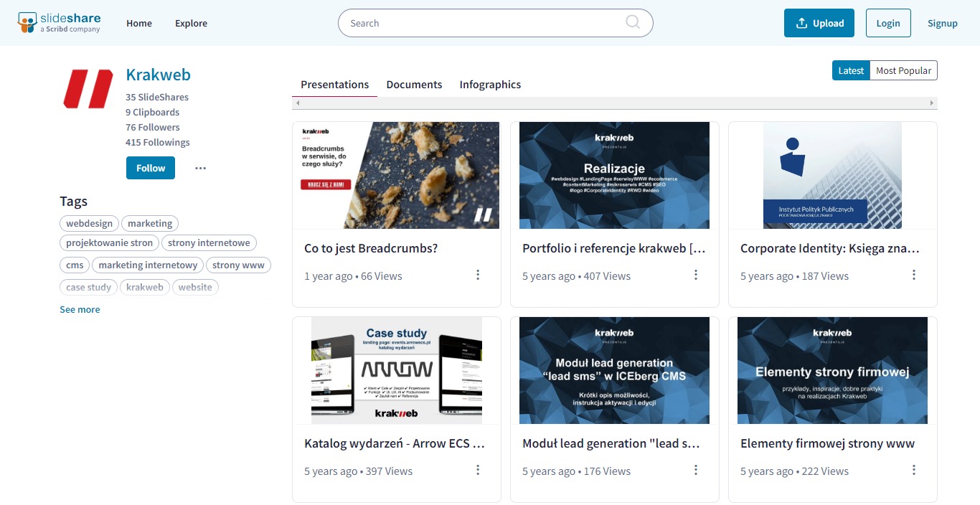Click "5 years ago • 176 Views" text

(576, 471)
